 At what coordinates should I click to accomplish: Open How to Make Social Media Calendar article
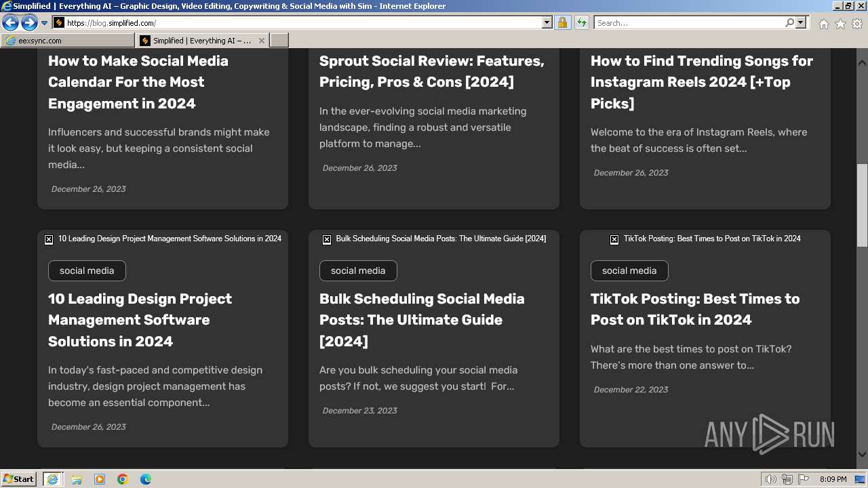click(138, 82)
